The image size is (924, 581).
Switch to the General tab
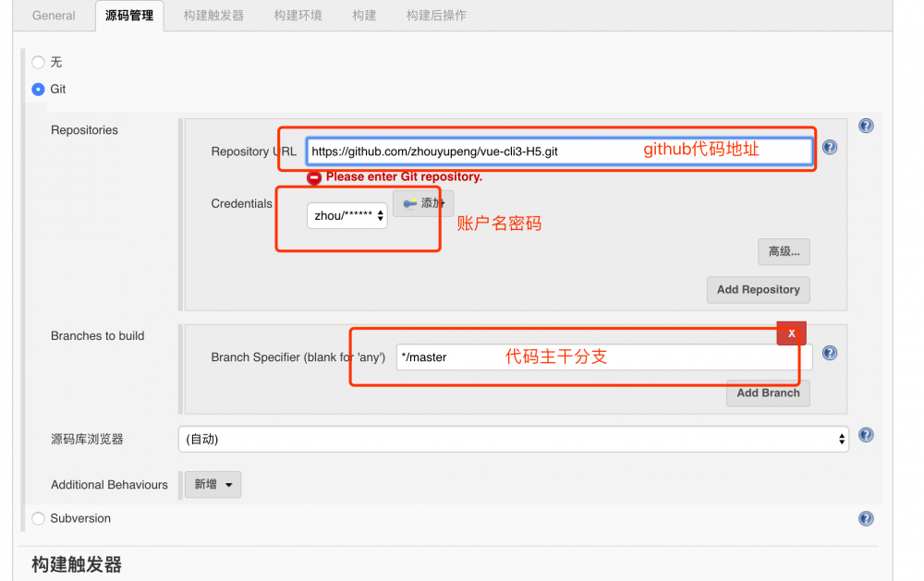pos(53,15)
